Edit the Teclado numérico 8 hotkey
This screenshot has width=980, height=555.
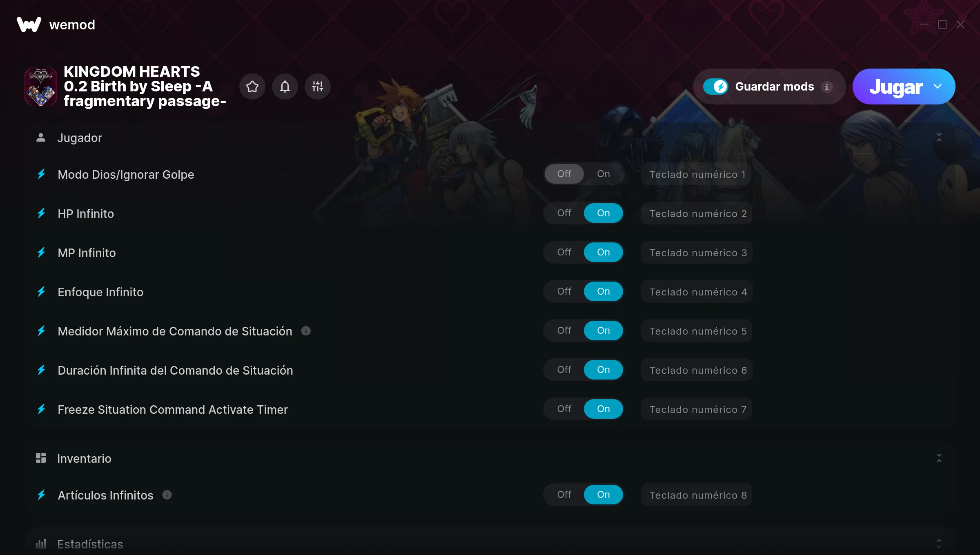pos(697,495)
